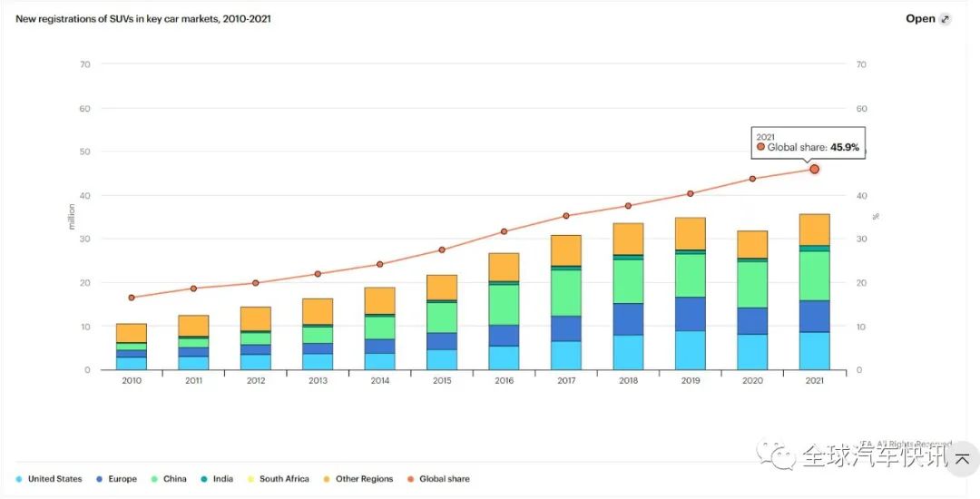This screenshot has width=980, height=499.
Task: Click the 2010 global share data point
Action: click(132, 298)
